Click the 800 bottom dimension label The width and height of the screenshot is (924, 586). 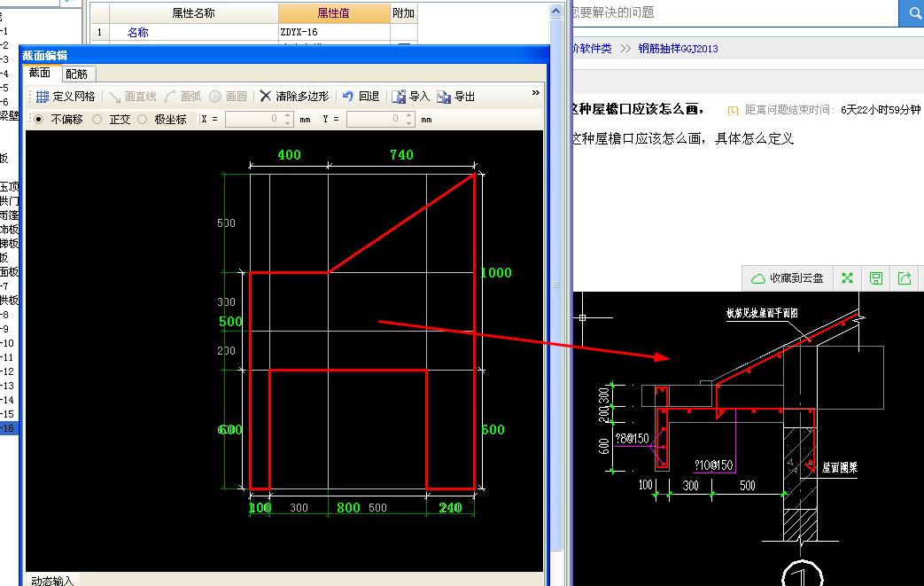click(348, 507)
